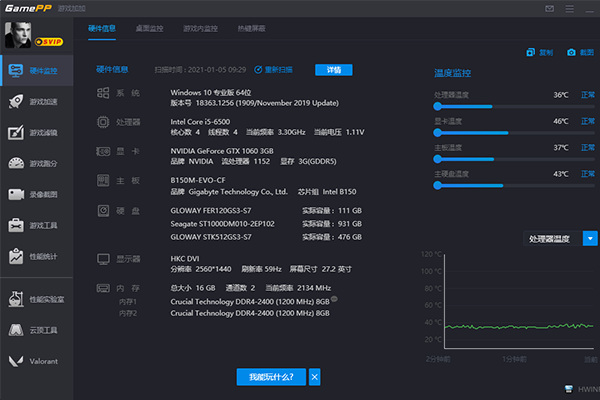Viewport: 600px width, 400px height.
Task: Click the 'Intel Core i5-6500' text
Action: pyautogui.click(x=200, y=122)
